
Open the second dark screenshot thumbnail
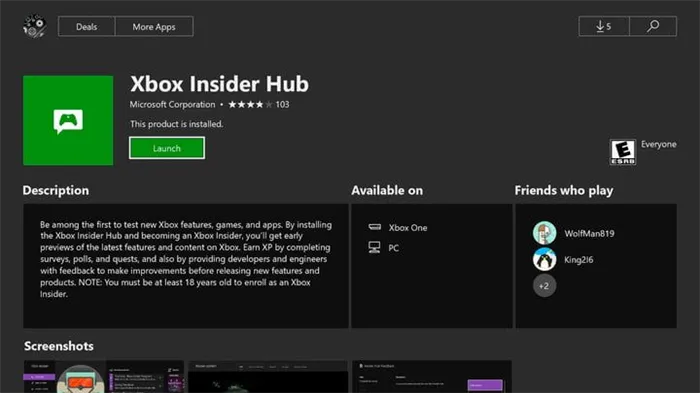[x=268, y=376]
